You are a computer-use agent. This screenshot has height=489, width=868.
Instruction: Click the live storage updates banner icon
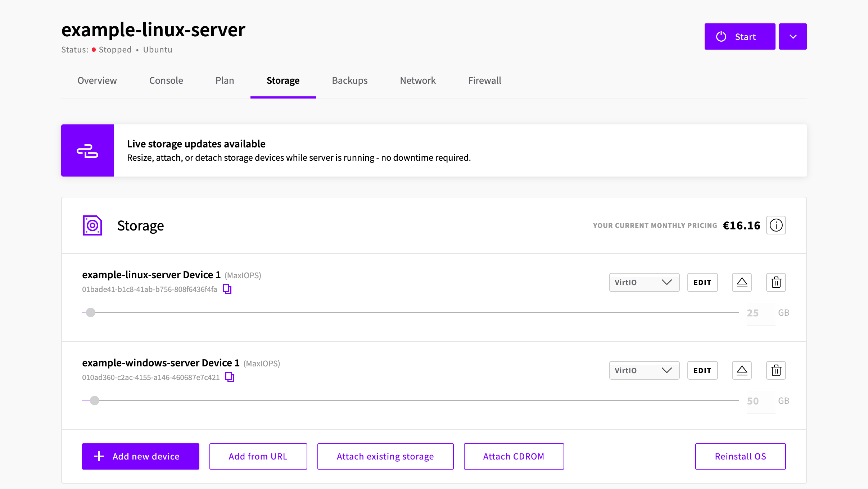[87, 151]
